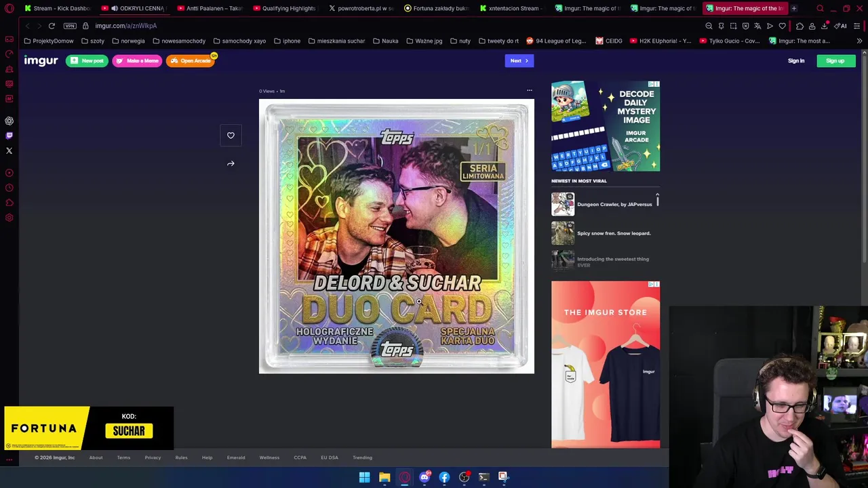Open the post options three-dot menu
Viewport: 868px width, 488px height.
click(530, 90)
